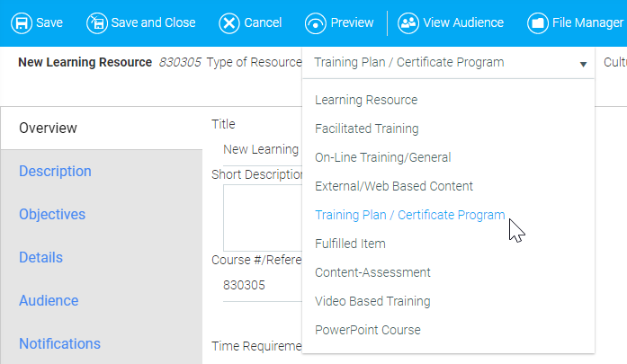Click the Save and Close icon
Image resolution: width=627 pixels, height=364 pixels.
(x=96, y=22)
